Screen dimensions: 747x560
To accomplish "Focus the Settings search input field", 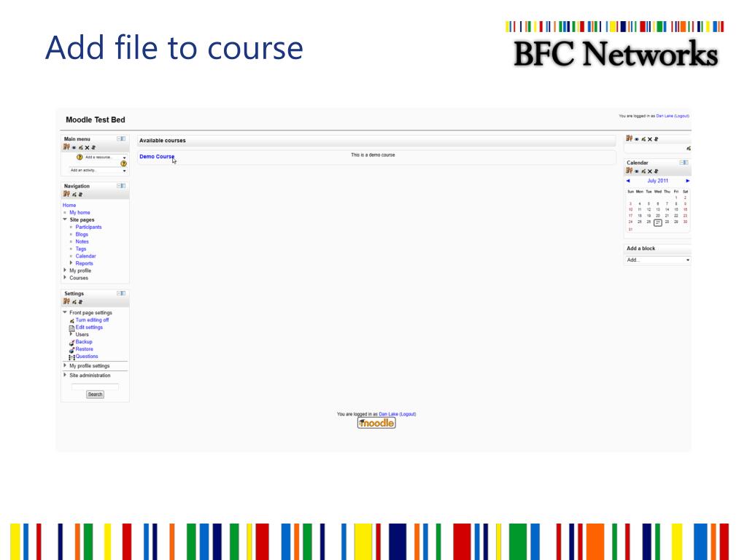I will pyautogui.click(x=95, y=386).
